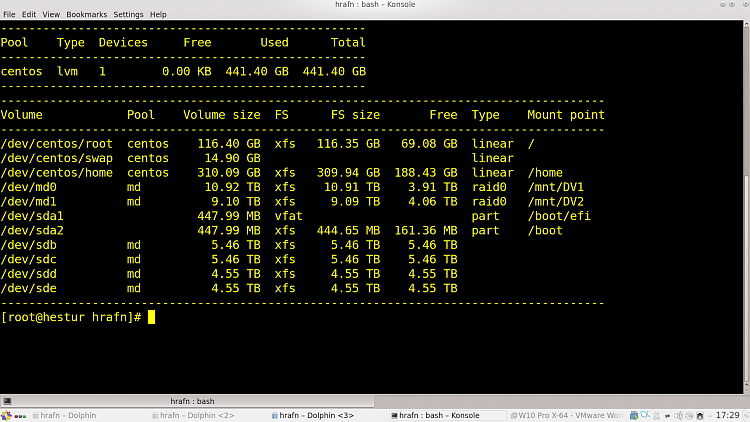Close the Konsole window
The image size is (750, 422).
pos(745,4)
